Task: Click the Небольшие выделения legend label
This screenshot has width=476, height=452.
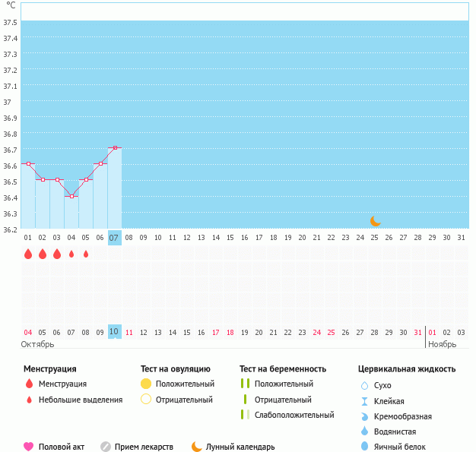Action: point(80,400)
